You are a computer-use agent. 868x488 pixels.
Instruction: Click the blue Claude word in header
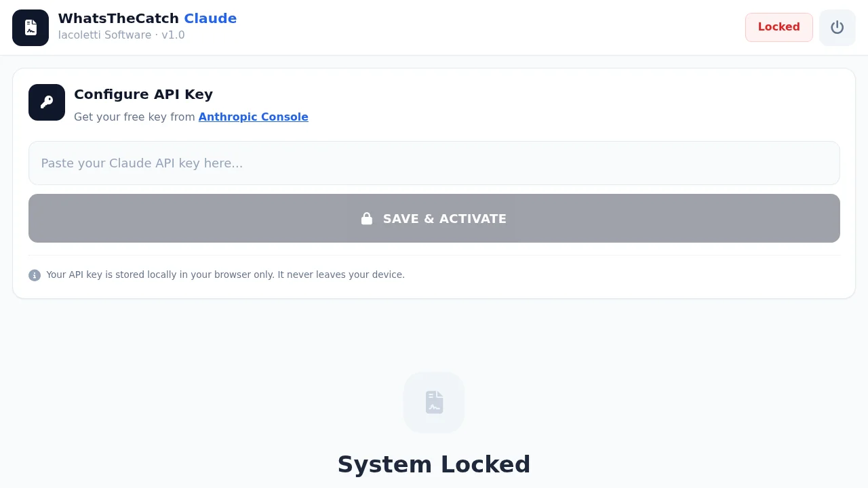210,18
